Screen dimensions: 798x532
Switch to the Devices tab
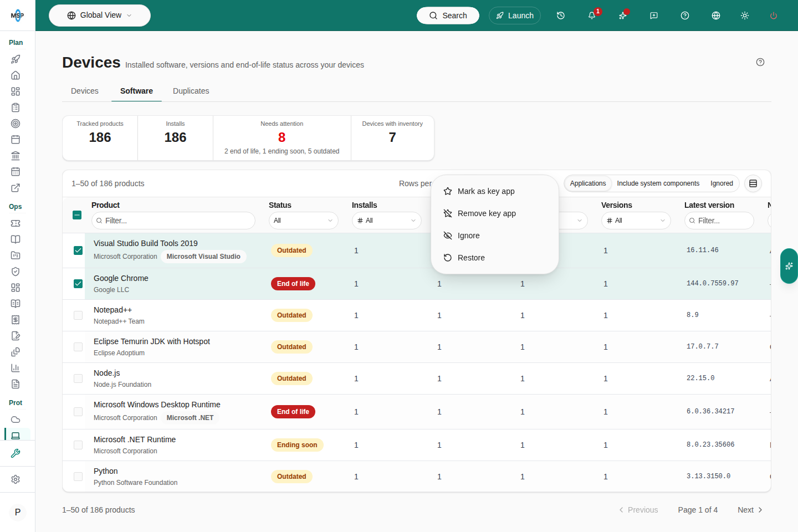pos(85,91)
